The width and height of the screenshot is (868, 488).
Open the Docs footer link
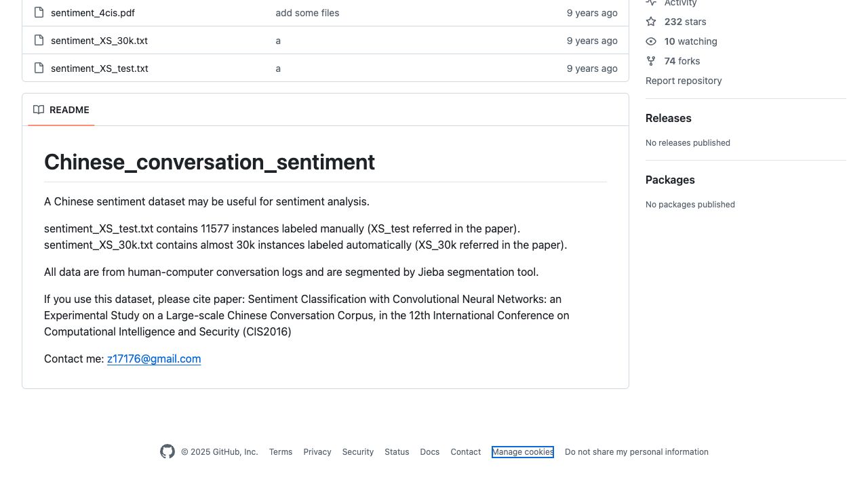click(430, 452)
